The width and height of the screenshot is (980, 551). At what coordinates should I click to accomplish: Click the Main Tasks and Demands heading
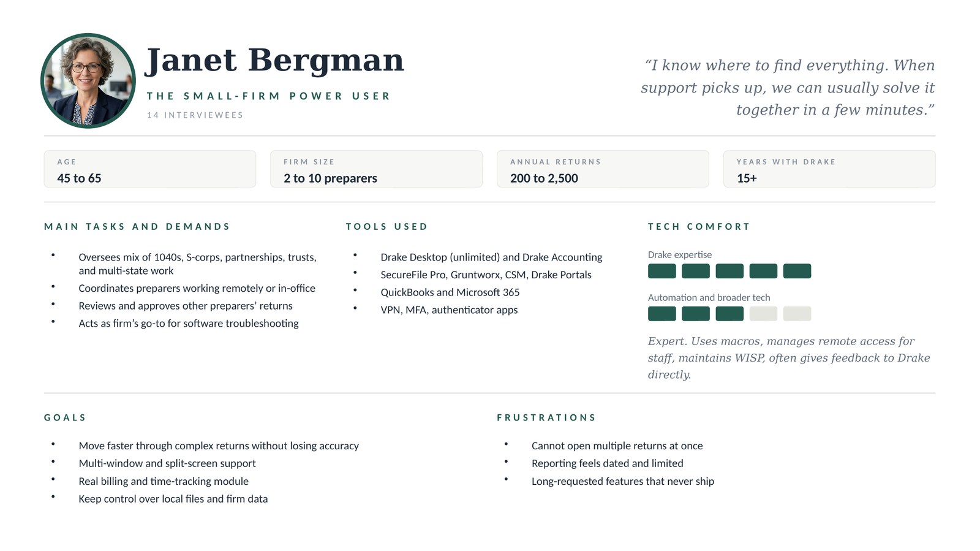pyautogui.click(x=137, y=227)
